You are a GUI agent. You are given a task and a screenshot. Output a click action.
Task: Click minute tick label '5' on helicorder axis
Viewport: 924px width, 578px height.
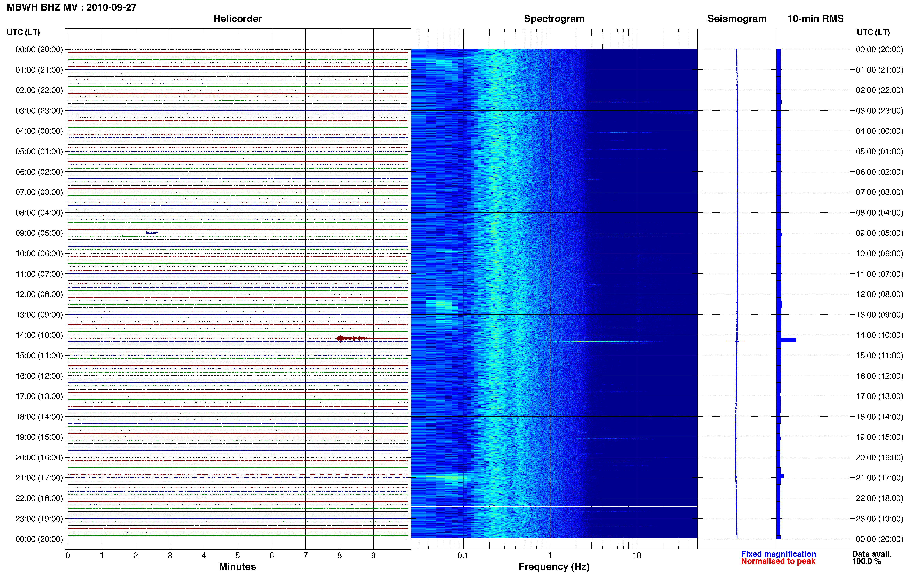[x=238, y=555]
